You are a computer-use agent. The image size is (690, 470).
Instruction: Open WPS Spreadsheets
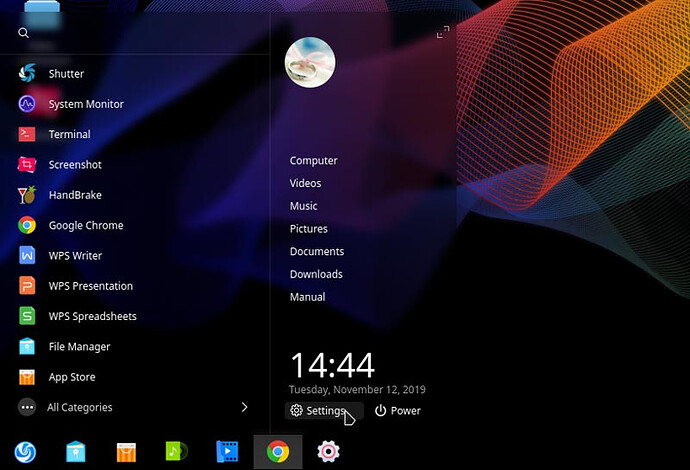(x=92, y=316)
